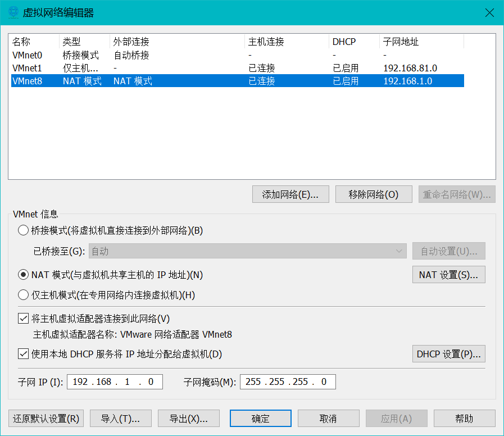This screenshot has height=436, width=504.
Task: Open the 已桥接至 dropdown
Action: point(247,251)
